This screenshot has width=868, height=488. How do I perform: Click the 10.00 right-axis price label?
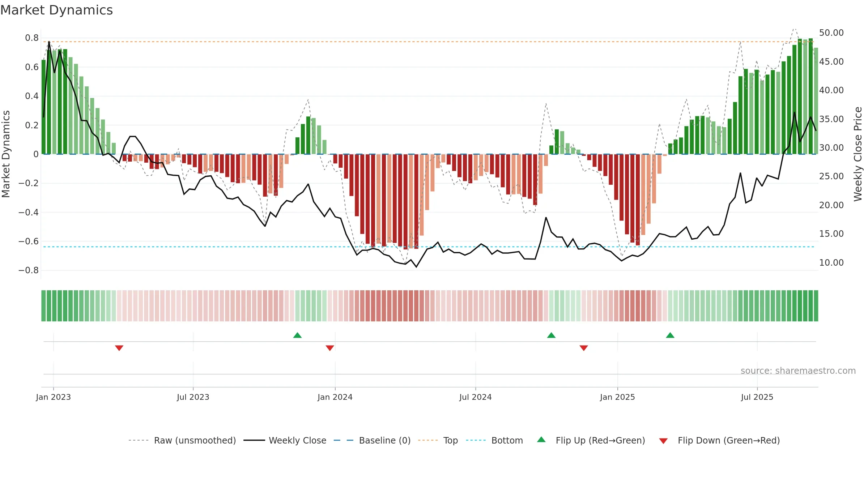(831, 263)
